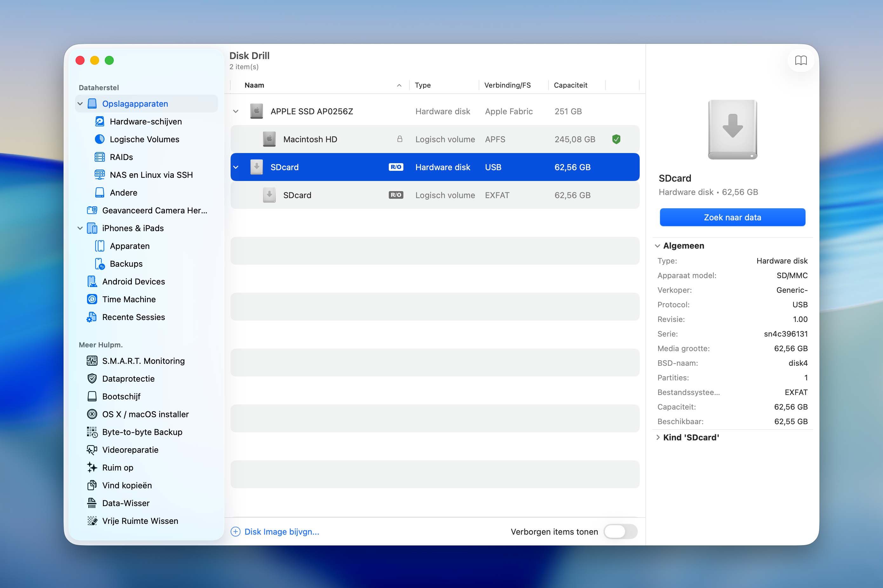Open the Data-Wisser shredder tool
The image size is (883, 588).
click(x=126, y=503)
